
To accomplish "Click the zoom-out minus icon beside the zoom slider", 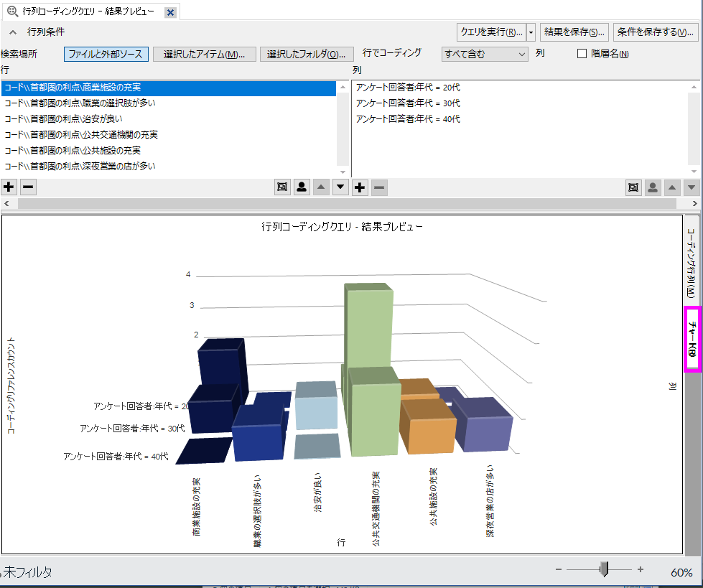I will point(559,569).
